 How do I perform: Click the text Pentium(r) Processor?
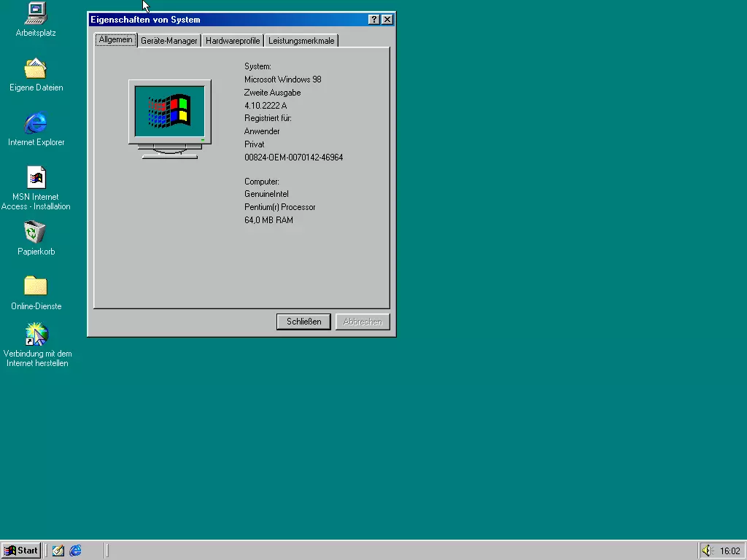click(x=280, y=207)
